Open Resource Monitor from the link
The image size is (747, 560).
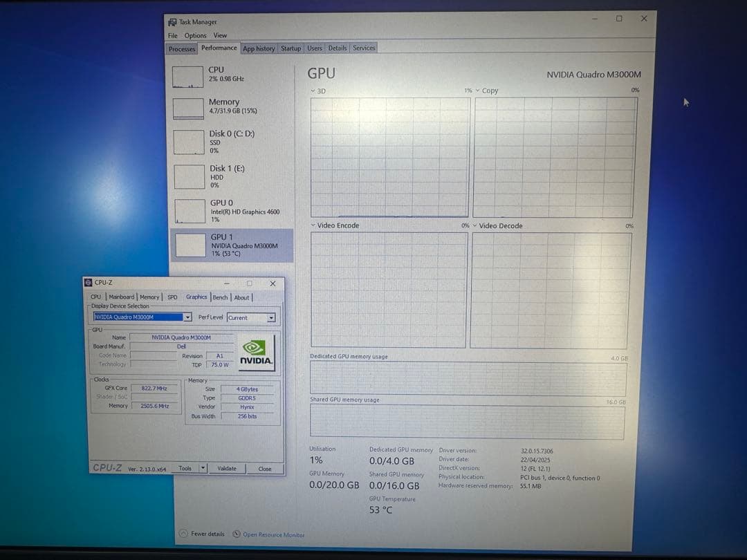(x=272, y=534)
